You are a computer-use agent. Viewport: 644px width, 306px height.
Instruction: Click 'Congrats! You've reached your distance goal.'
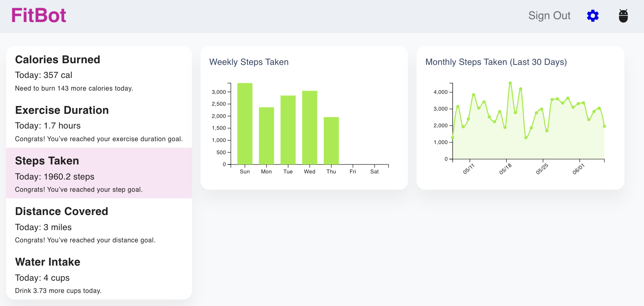[85, 240]
